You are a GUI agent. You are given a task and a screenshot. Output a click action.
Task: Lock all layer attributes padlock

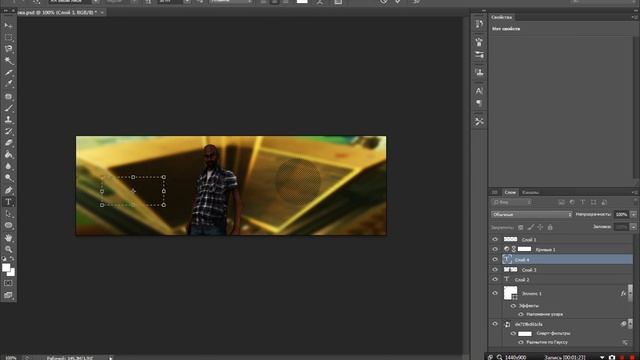(x=550, y=227)
